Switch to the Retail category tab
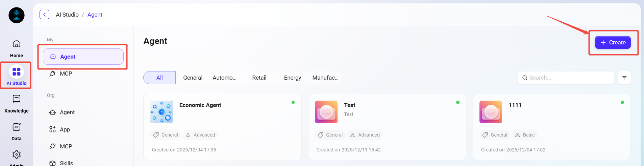The width and height of the screenshot is (644, 166). (259, 78)
